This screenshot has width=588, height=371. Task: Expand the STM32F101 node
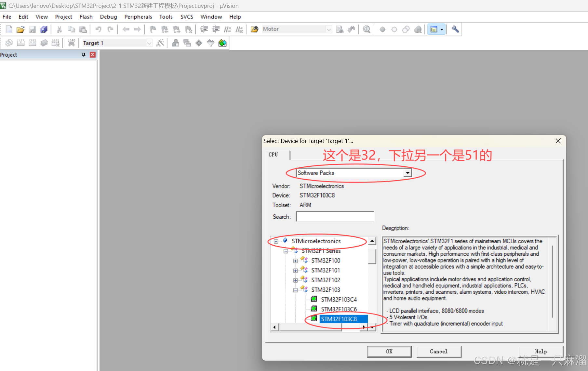[x=295, y=271]
